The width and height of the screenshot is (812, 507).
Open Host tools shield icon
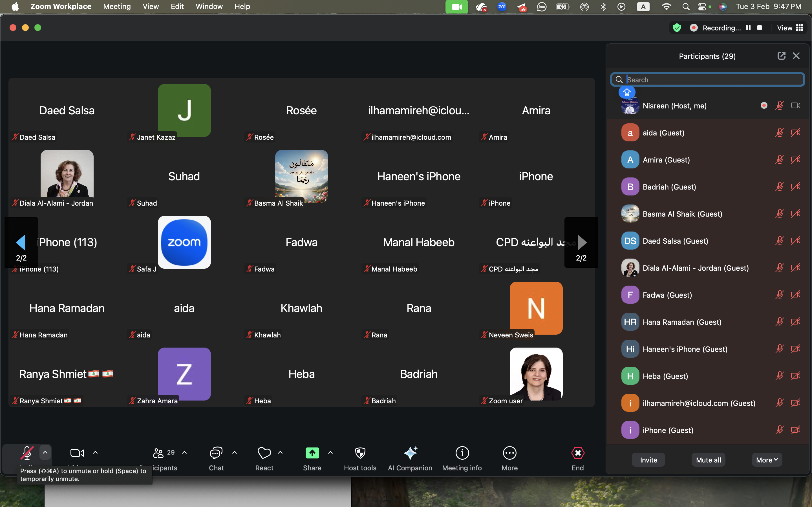[360, 453]
